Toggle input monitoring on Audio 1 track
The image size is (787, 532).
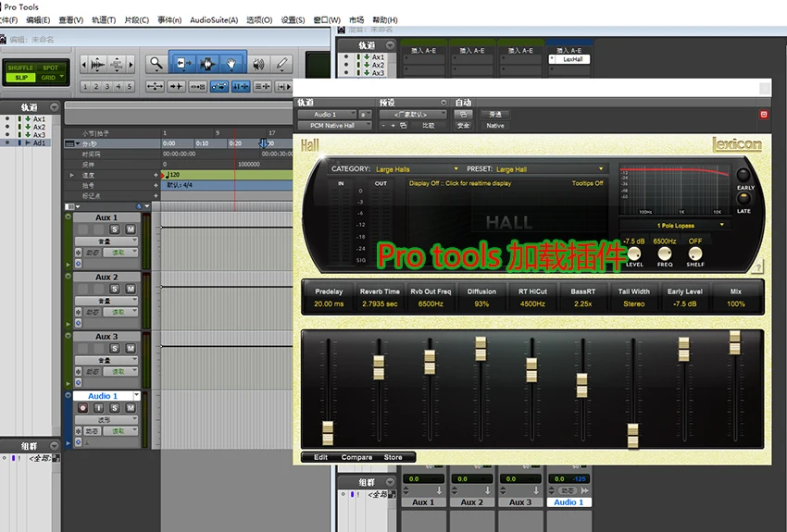[98, 408]
